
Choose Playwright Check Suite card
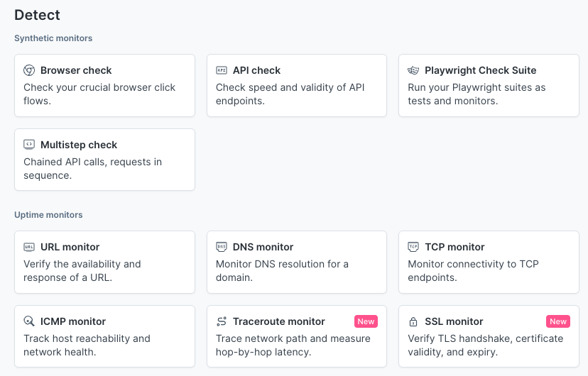click(489, 85)
